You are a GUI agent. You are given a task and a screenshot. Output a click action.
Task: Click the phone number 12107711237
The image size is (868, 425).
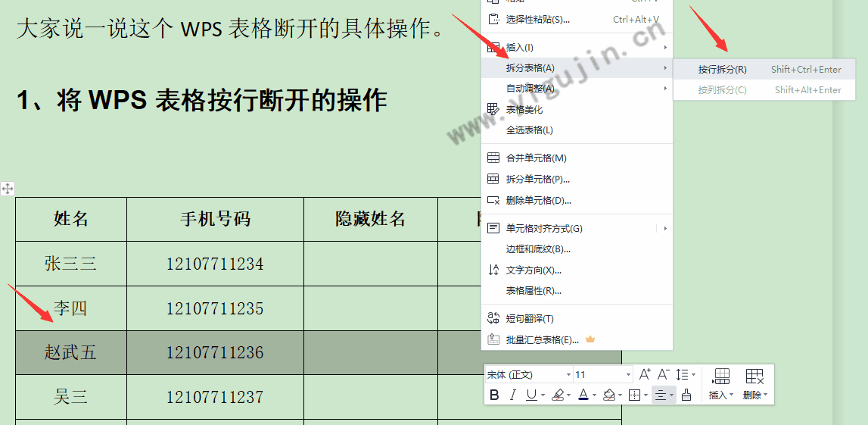(x=215, y=397)
